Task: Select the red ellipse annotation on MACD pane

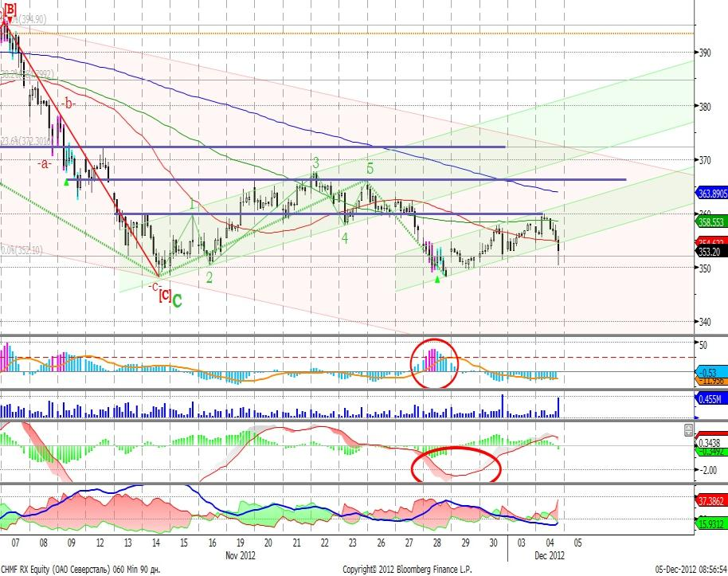Action: click(456, 464)
